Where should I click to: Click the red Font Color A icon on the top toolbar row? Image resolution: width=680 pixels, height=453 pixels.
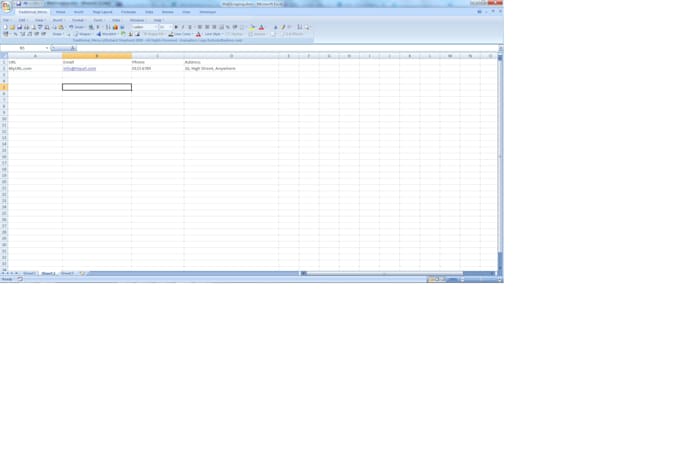(261, 27)
